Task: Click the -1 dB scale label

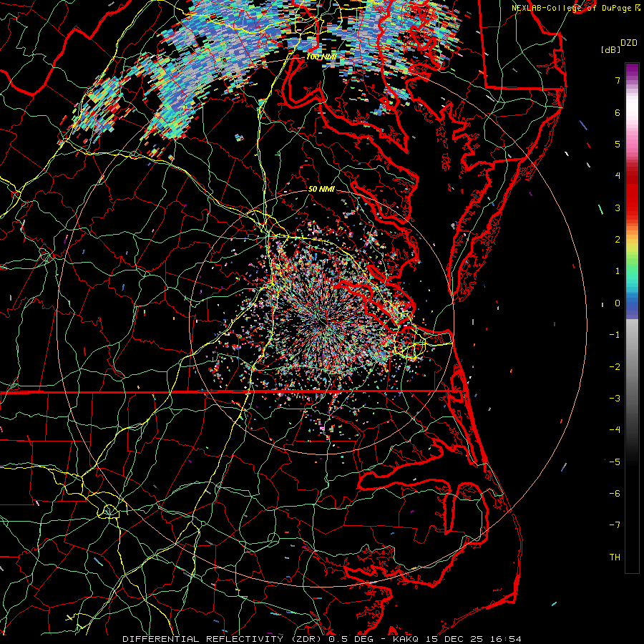Action: click(x=615, y=335)
